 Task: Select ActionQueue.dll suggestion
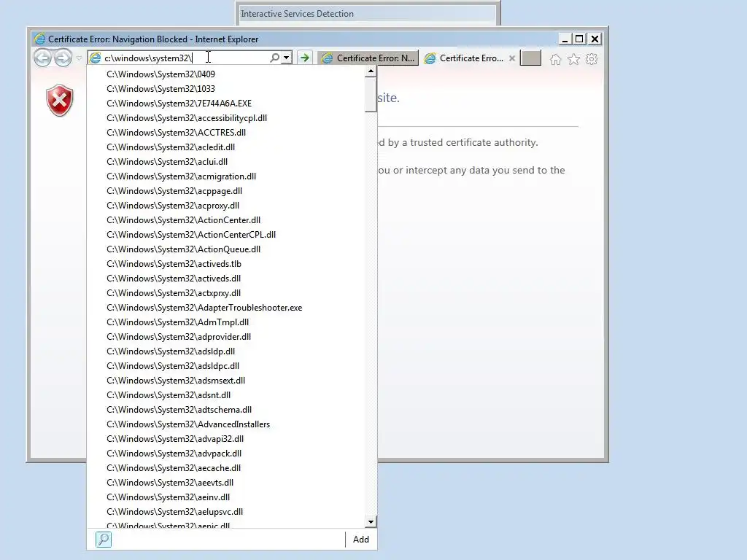click(x=225, y=249)
